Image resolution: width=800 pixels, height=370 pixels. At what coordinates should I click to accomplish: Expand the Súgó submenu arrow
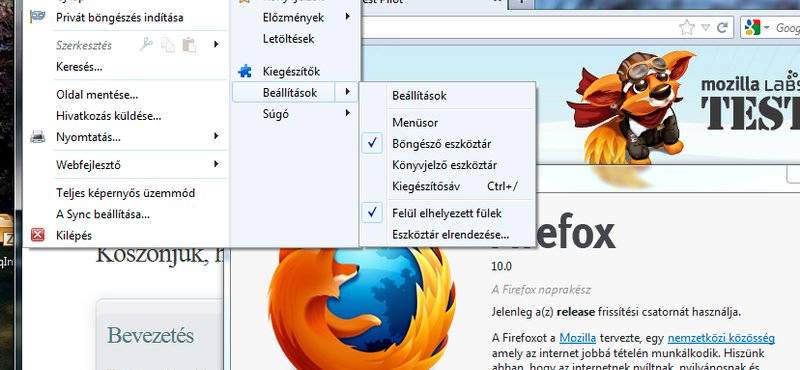coord(347,113)
